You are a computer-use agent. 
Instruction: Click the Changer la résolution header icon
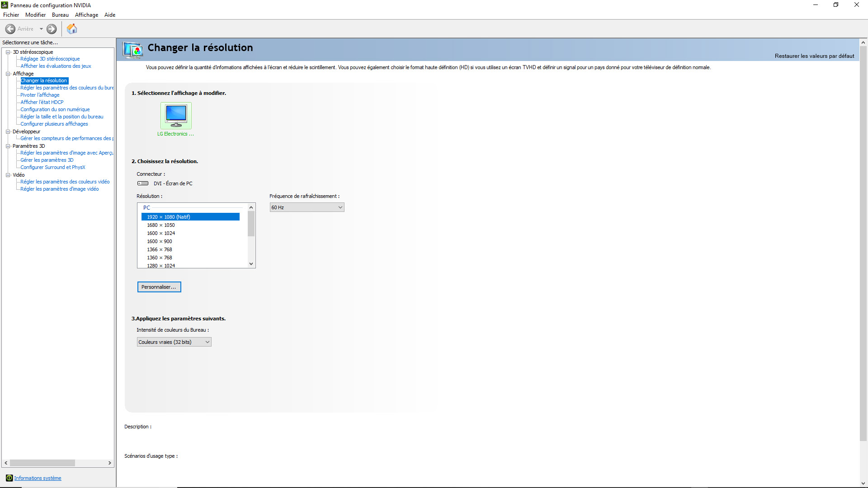click(133, 50)
